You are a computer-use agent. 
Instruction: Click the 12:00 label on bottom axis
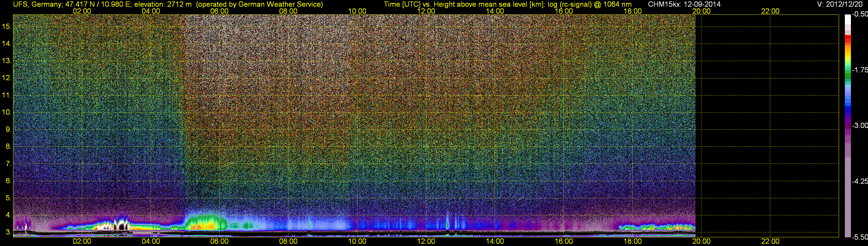point(426,241)
